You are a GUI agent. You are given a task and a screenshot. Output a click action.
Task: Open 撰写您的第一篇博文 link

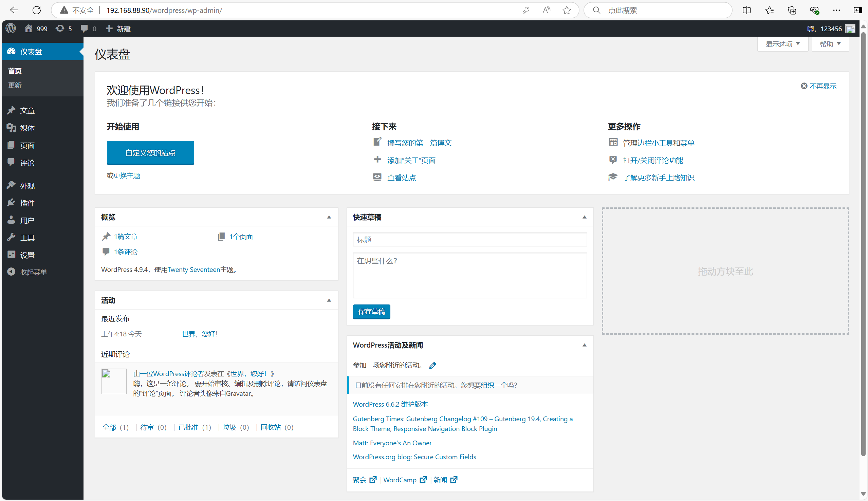(419, 143)
